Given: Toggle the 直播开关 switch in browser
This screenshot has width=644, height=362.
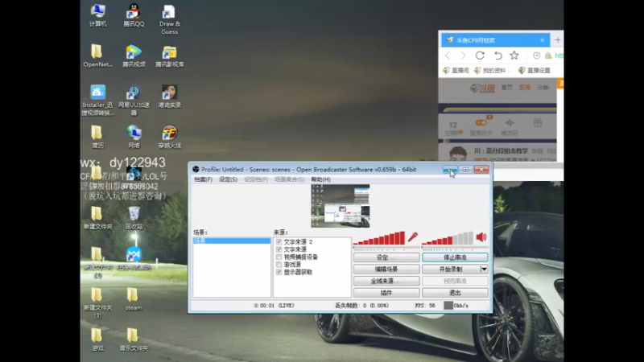Looking at the screenshot, I should pyautogui.click(x=481, y=123).
